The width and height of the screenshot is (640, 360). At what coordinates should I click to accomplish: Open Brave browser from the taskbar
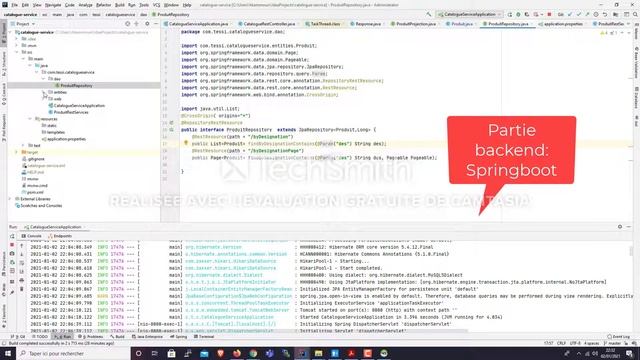click(220, 353)
